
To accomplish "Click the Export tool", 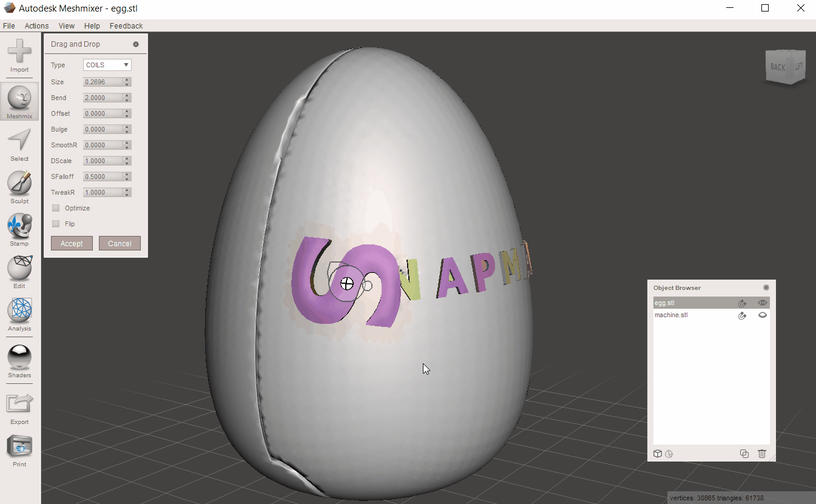I will pyautogui.click(x=19, y=408).
